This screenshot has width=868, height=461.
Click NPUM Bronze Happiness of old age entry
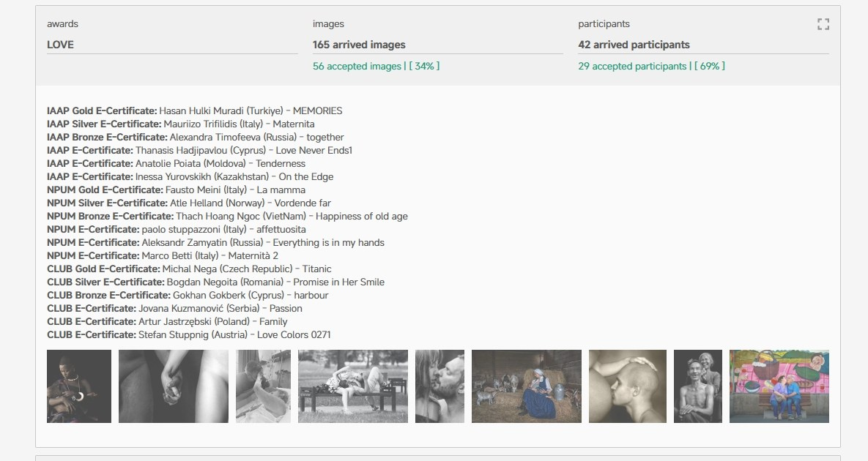coord(227,217)
